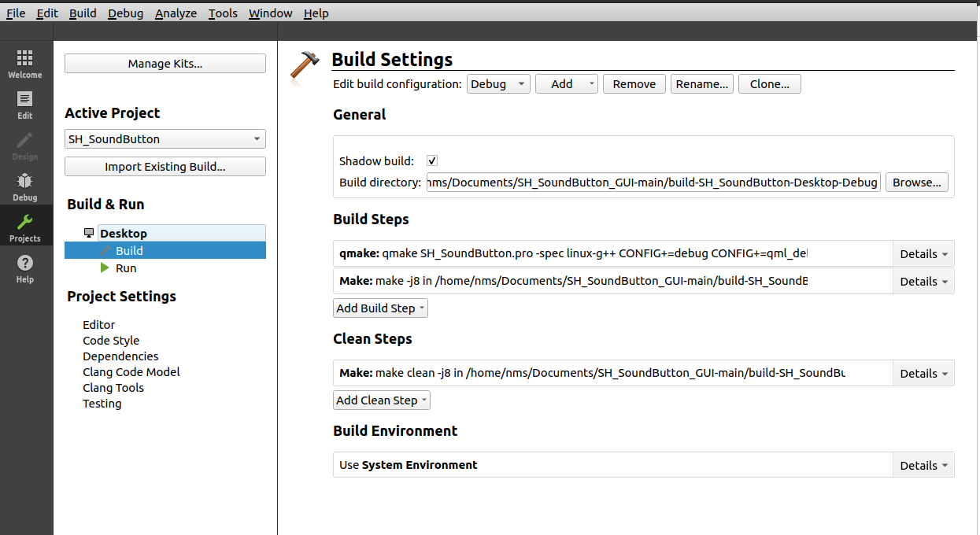This screenshot has height=535, width=980.
Task: Open the Debug build configuration dropdown
Action: [498, 84]
